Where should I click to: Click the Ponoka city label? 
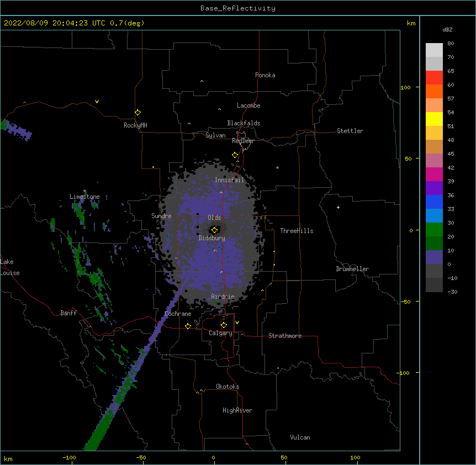[265, 75]
